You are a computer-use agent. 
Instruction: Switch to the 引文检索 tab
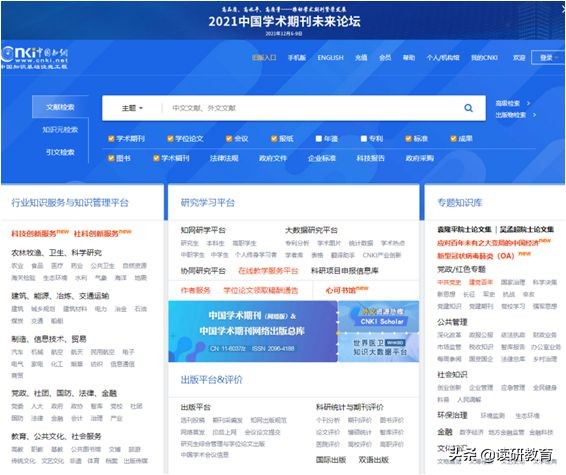(x=60, y=152)
